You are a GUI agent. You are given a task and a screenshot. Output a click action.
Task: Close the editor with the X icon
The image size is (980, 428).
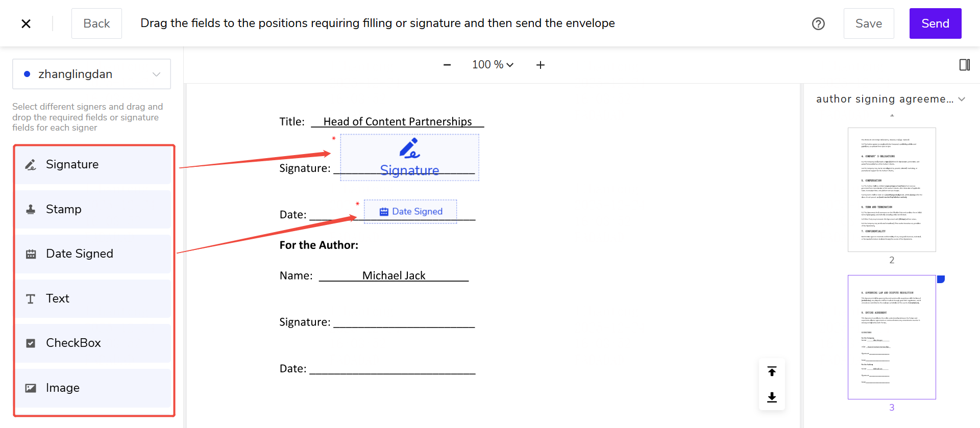coord(26,23)
